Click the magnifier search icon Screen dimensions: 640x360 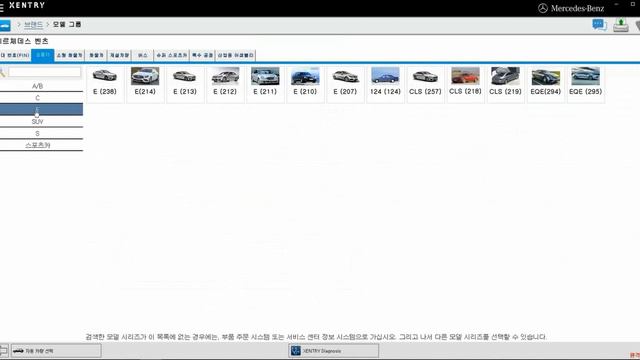click(2, 73)
